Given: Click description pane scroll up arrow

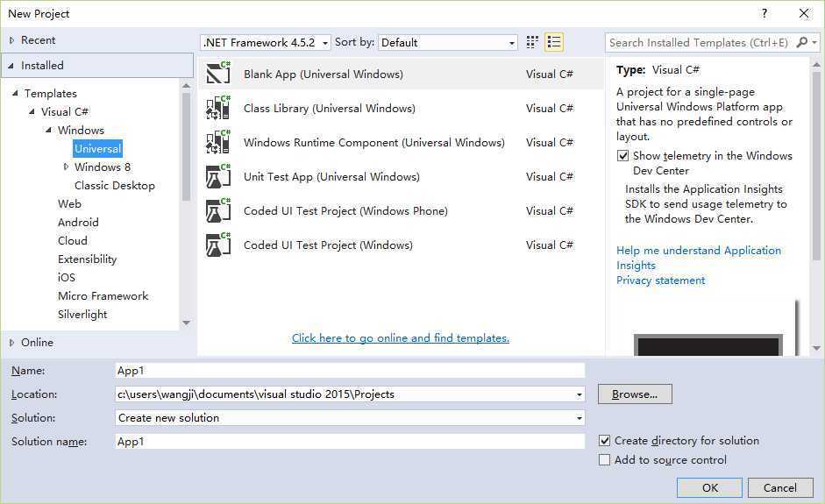Looking at the screenshot, I should coord(816,65).
